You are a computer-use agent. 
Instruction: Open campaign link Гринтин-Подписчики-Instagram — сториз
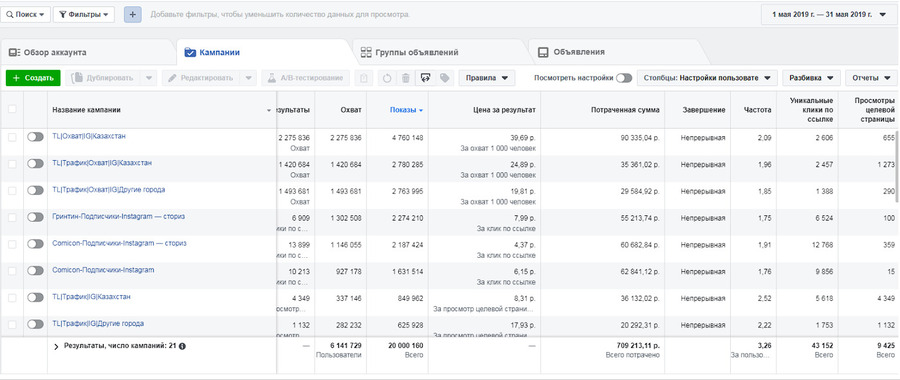coord(118,216)
